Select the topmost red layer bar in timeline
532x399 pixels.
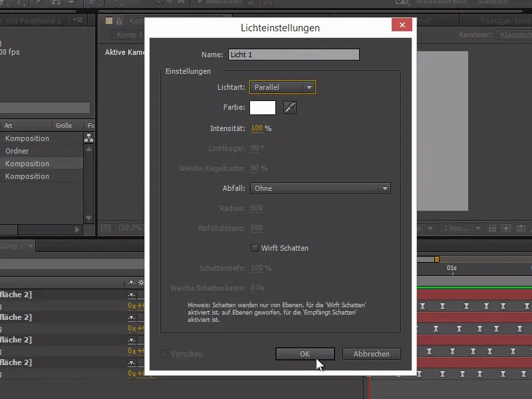tap(474, 295)
